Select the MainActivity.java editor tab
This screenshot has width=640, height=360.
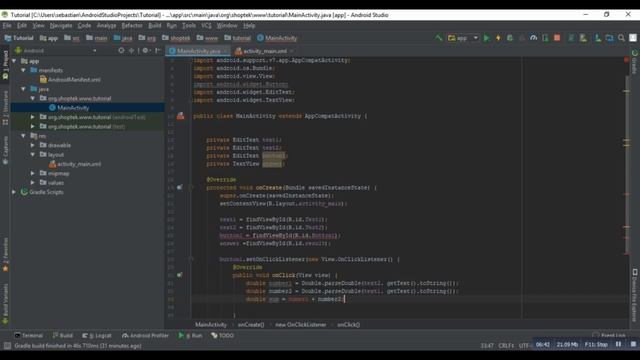198,51
